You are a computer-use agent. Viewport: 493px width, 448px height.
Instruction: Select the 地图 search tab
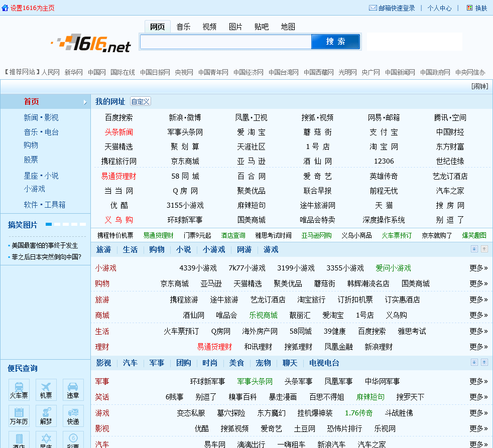coord(288,27)
